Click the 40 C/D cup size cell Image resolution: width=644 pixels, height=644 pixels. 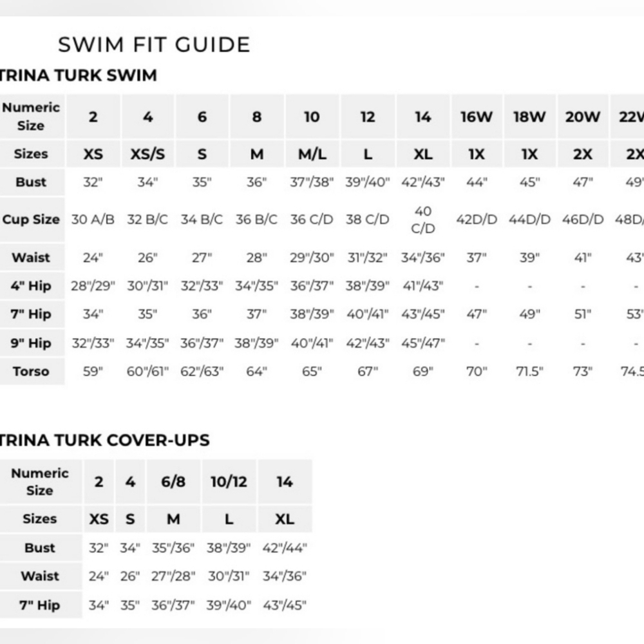[x=423, y=220]
